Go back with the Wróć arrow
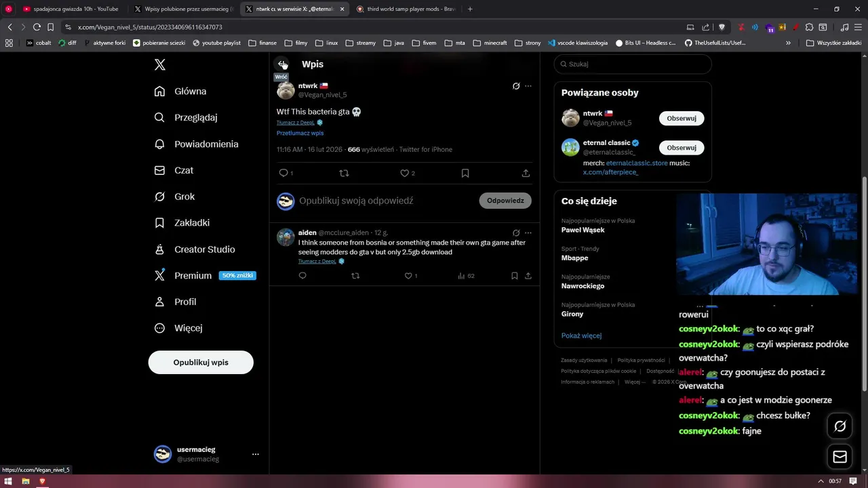Viewport: 868px width, 488px height. point(282,64)
